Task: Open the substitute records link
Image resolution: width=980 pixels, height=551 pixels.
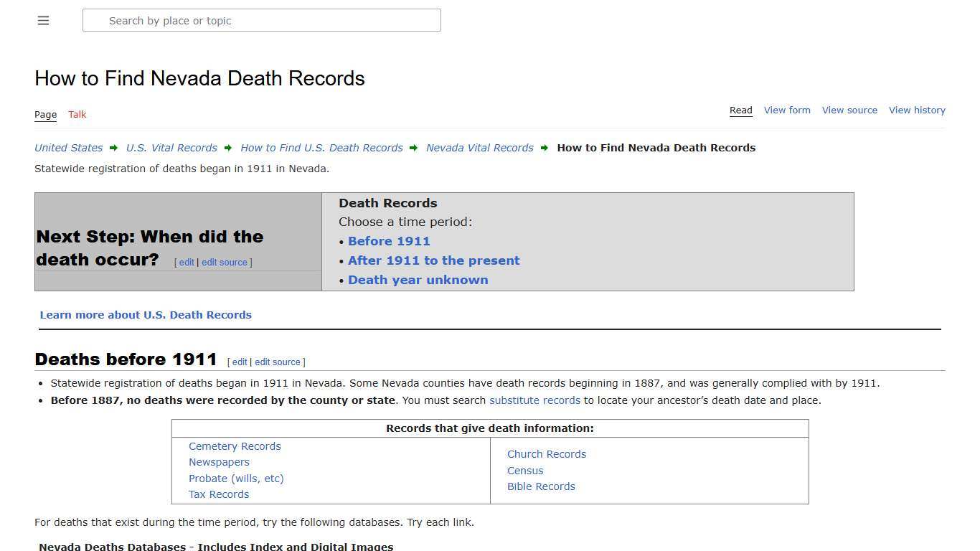Action: coord(534,400)
